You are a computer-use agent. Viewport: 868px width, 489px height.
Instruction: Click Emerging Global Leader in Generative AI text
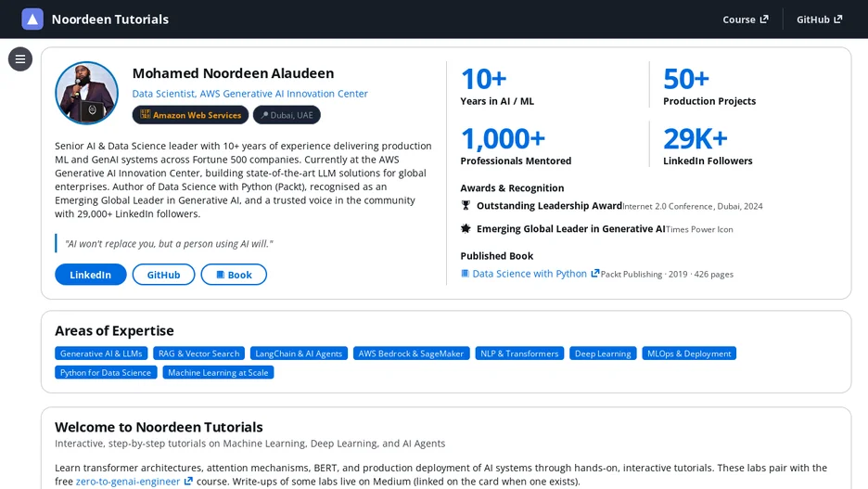[x=570, y=228]
